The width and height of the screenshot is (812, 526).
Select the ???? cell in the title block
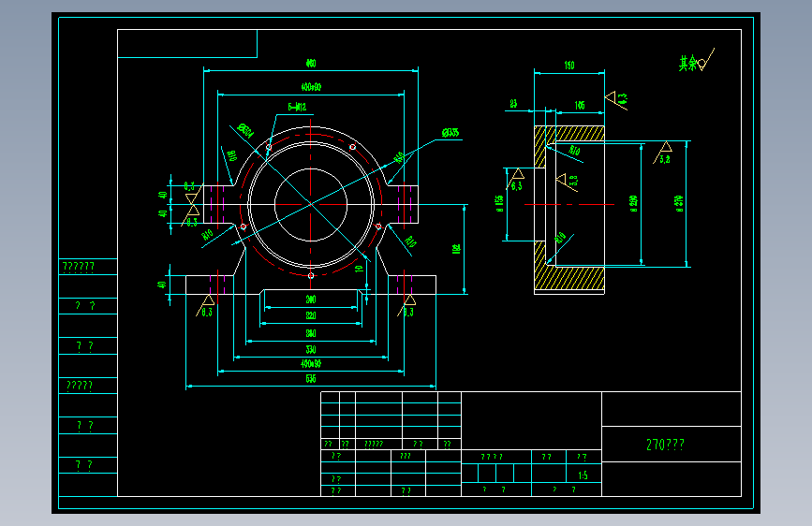pyautogui.click(x=492, y=457)
